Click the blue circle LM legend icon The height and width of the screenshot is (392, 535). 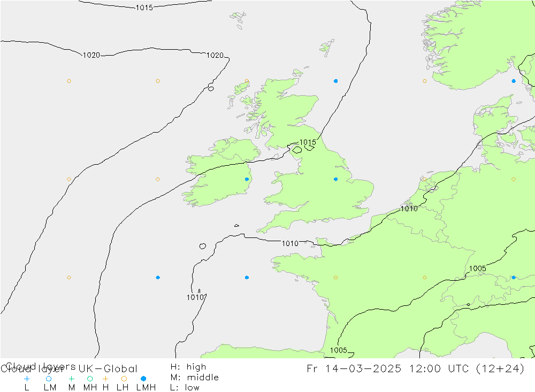click(49, 379)
